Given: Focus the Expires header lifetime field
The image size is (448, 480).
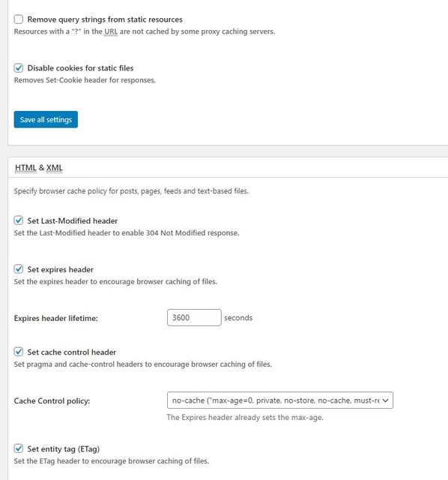Looking at the screenshot, I should coord(194,317).
